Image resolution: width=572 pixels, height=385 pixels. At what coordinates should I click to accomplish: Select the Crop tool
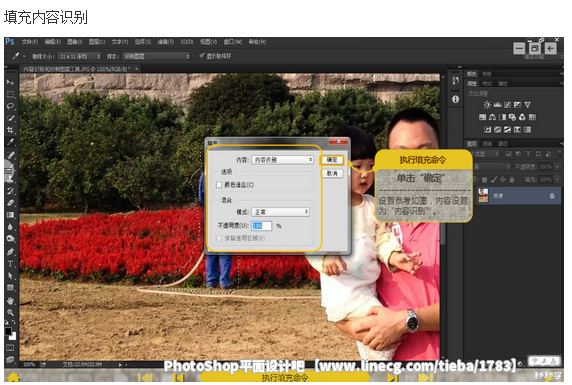[x=10, y=130]
